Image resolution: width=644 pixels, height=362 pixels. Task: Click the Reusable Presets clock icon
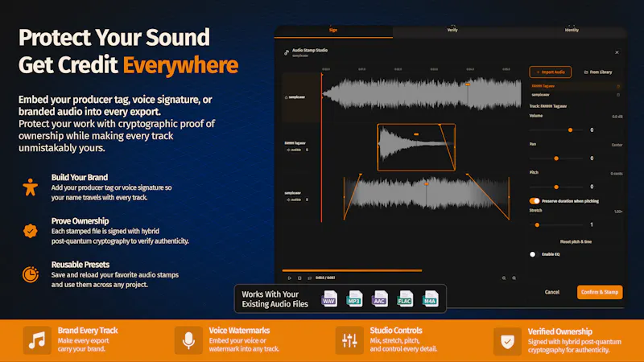tap(31, 274)
